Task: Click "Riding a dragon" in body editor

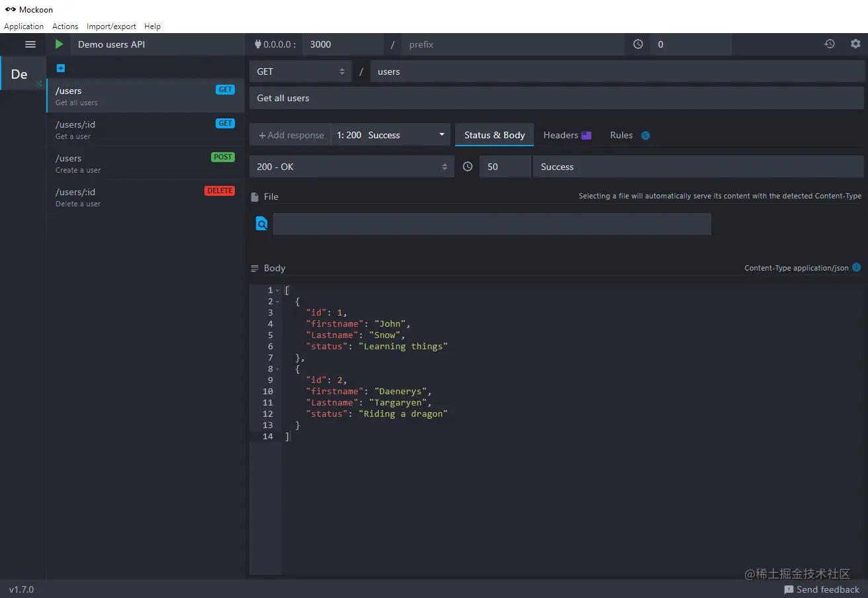Action: click(x=404, y=413)
